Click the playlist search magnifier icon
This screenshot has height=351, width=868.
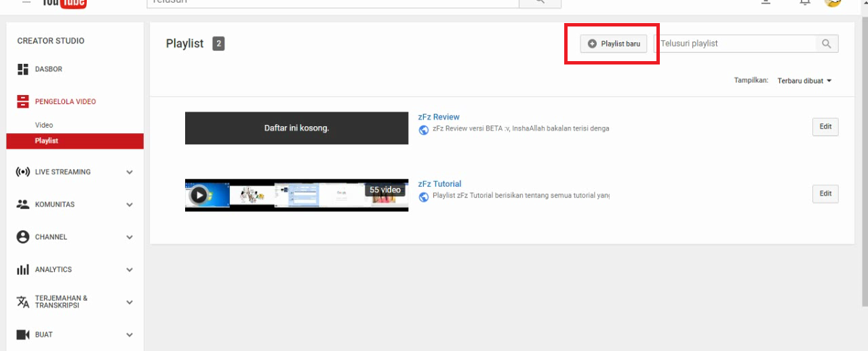[827, 43]
